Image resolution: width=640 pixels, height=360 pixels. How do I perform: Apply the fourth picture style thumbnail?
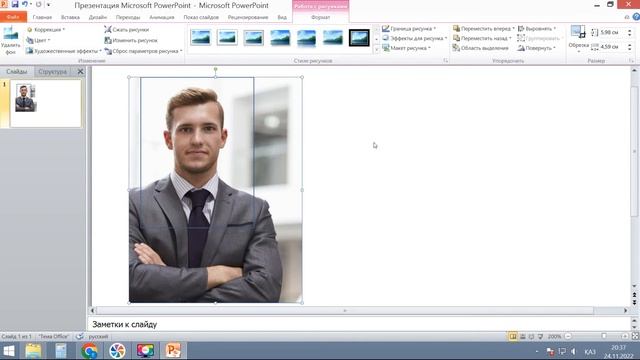pyautogui.click(x=280, y=38)
